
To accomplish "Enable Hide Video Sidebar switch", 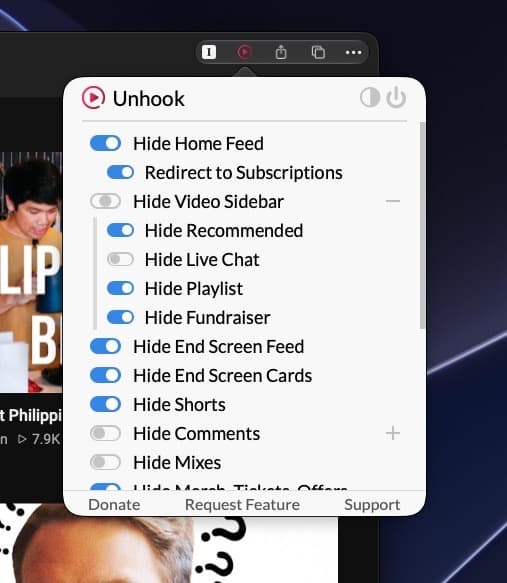I will [x=106, y=201].
